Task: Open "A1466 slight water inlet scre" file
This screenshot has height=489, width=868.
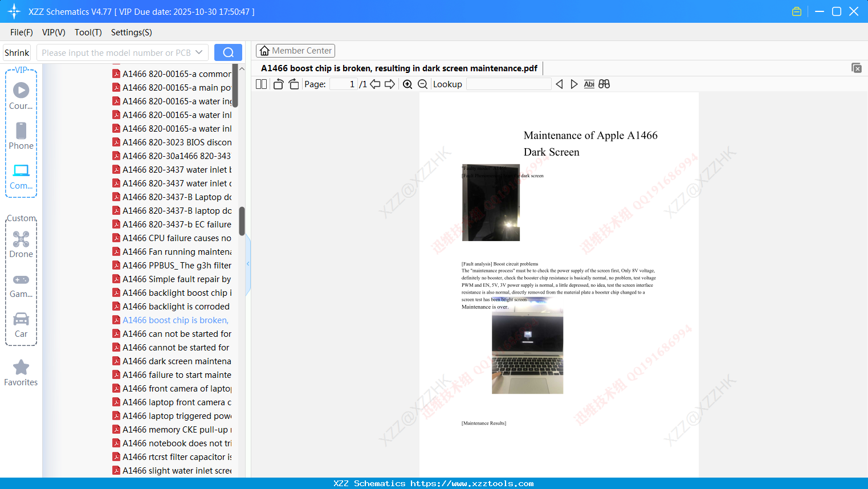Action: pyautogui.click(x=172, y=471)
